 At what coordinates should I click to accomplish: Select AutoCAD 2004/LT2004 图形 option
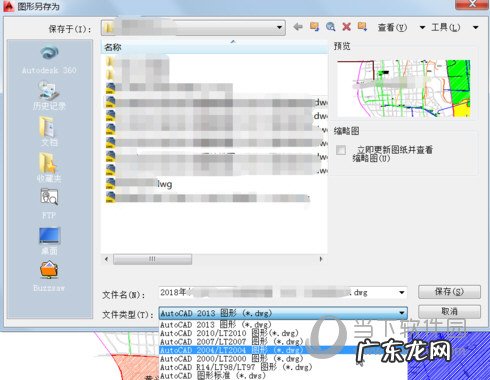(x=283, y=350)
